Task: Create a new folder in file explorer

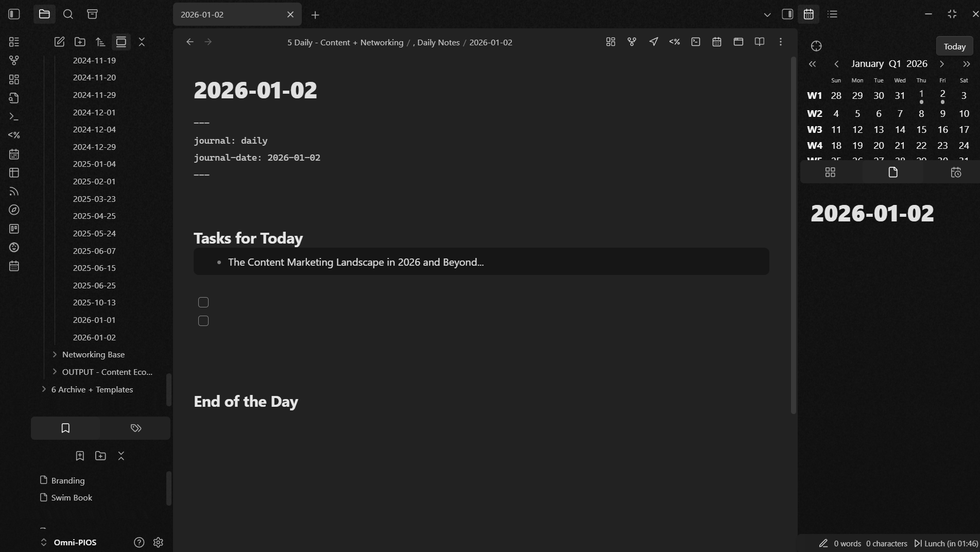Action: click(80, 42)
